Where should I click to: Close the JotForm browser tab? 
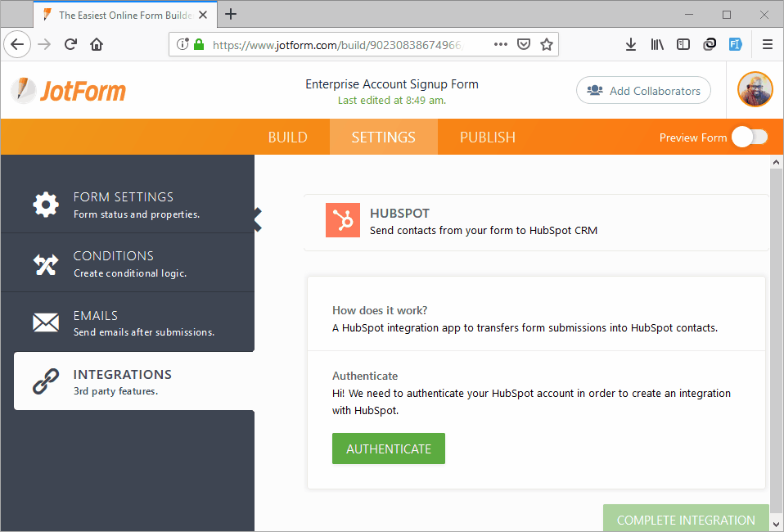click(202, 15)
